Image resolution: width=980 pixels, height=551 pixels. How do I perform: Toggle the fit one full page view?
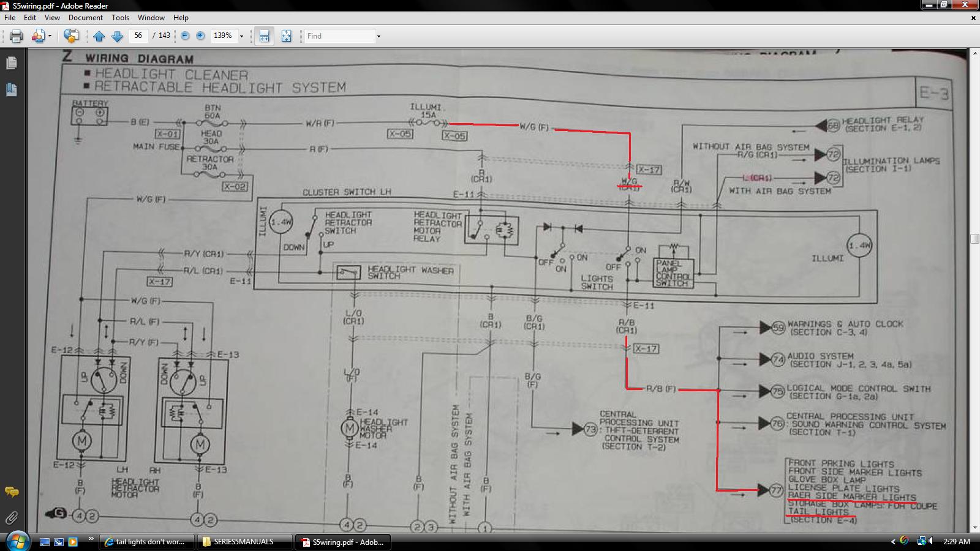click(x=286, y=36)
